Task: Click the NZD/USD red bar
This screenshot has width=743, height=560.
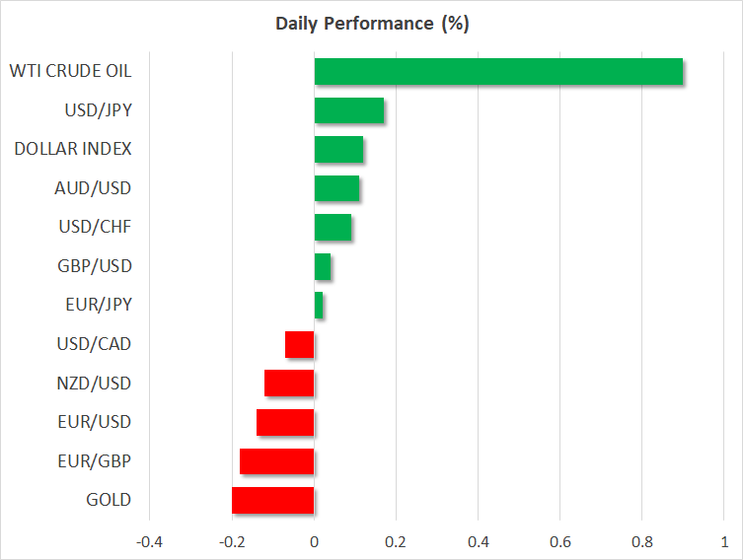Action: pyautogui.click(x=289, y=384)
